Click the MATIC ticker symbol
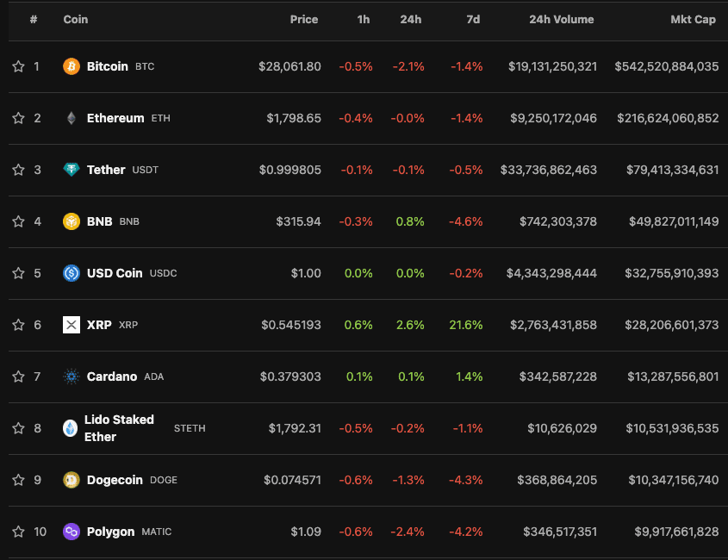The width and height of the screenshot is (728, 560). pyautogui.click(x=157, y=532)
